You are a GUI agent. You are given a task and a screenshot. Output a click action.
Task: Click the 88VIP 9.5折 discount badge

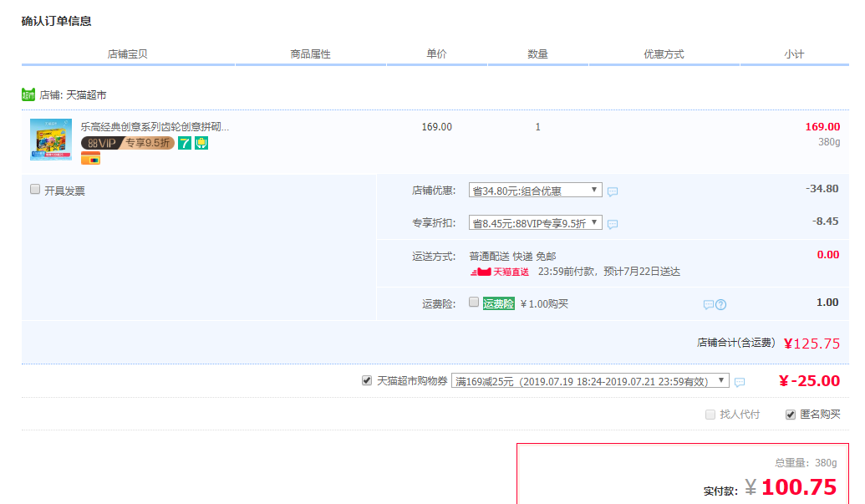[x=128, y=144]
